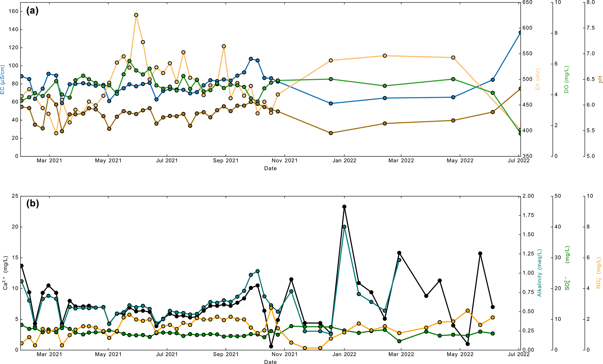Select the Jan 2022 tick in panel (b)
The height and width of the screenshot is (364, 603).
click(x=344, y=355)
